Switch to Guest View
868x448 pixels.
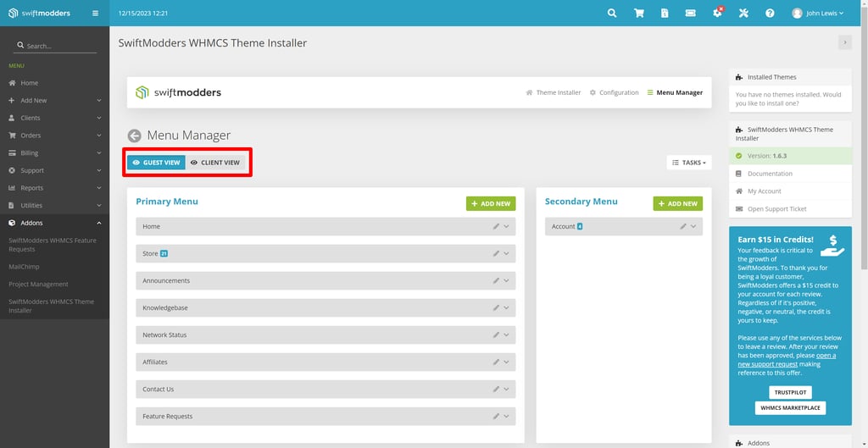point(156,163)
